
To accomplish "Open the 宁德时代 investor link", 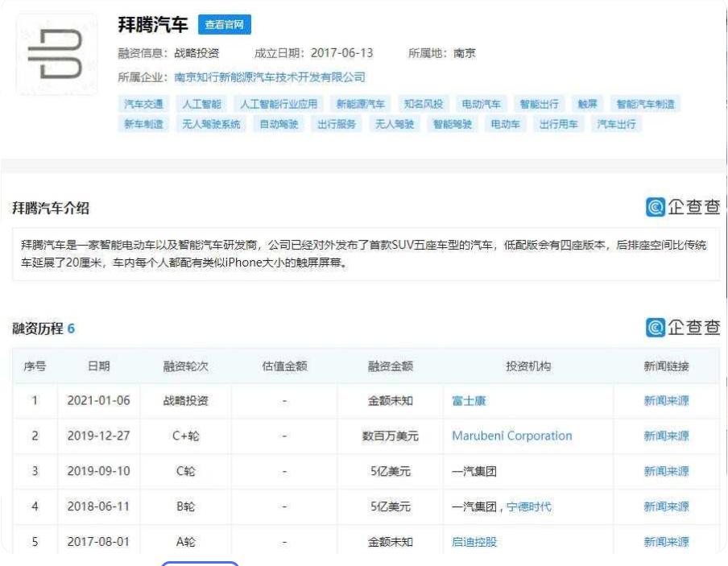I will [x=529, y=506].
